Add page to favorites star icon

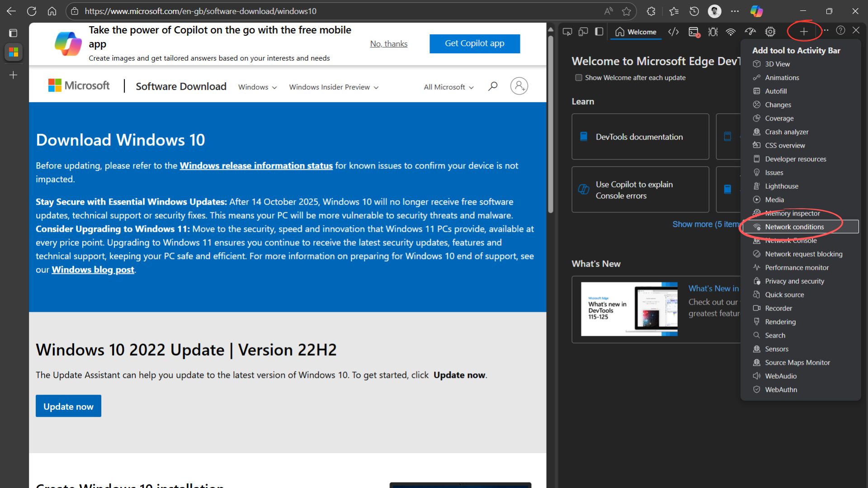click(x=627, y=11)
